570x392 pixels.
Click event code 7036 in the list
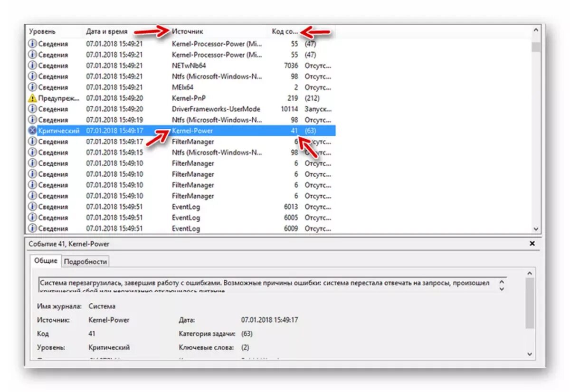point(290,66)
